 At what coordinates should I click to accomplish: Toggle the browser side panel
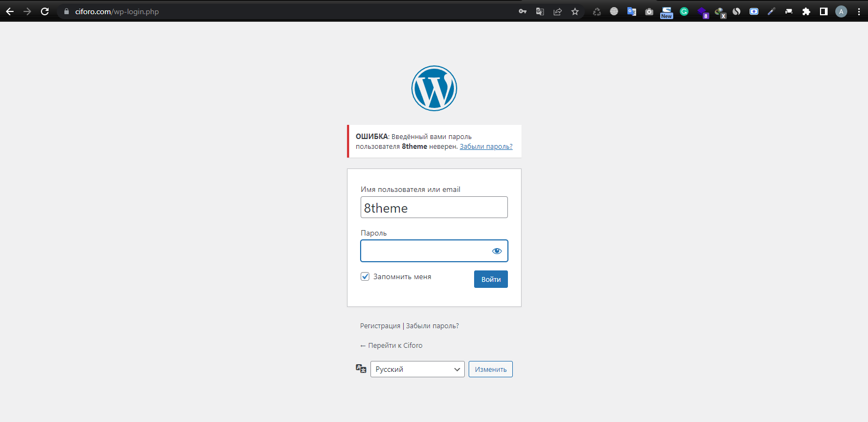coord(824,11)
